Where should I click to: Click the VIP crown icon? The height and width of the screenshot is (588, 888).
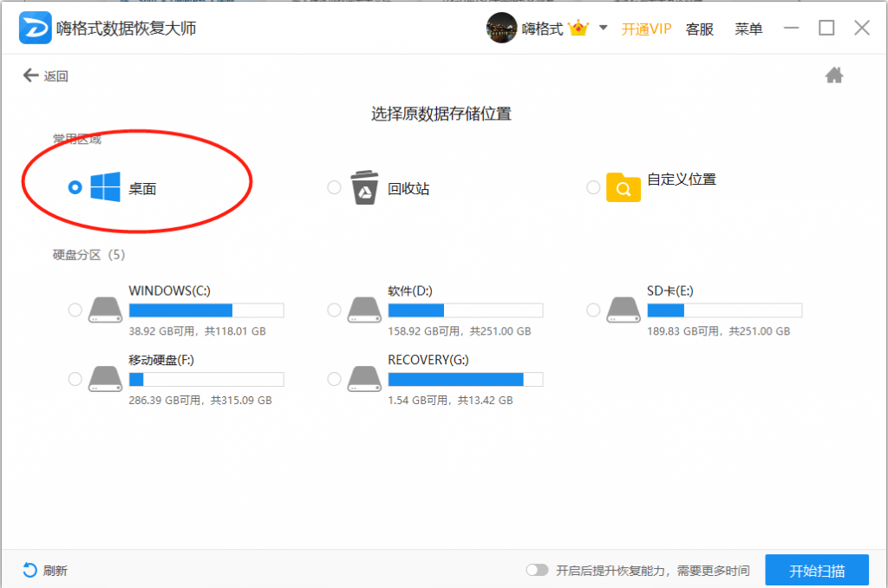pyautogui.click(x=578, y=28)
